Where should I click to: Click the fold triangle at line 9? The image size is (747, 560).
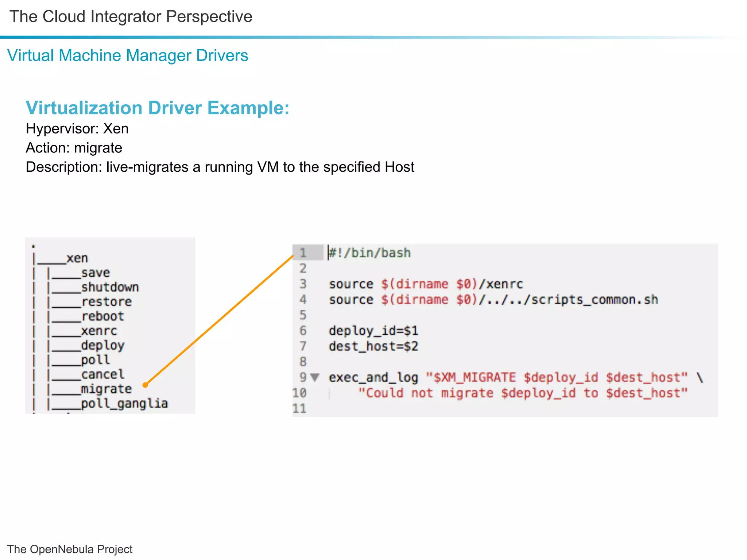[315, 377]
